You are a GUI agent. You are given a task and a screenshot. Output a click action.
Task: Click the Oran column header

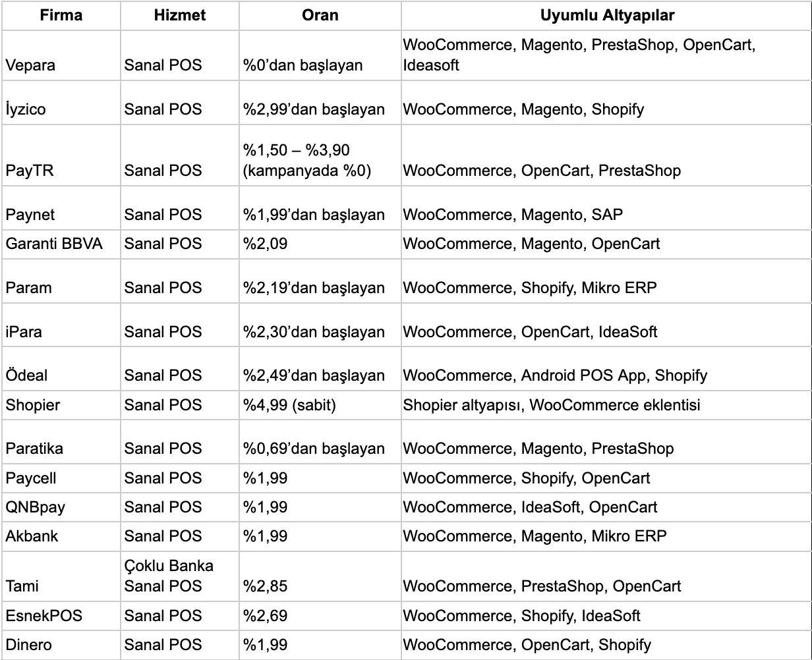coord(320,15)
